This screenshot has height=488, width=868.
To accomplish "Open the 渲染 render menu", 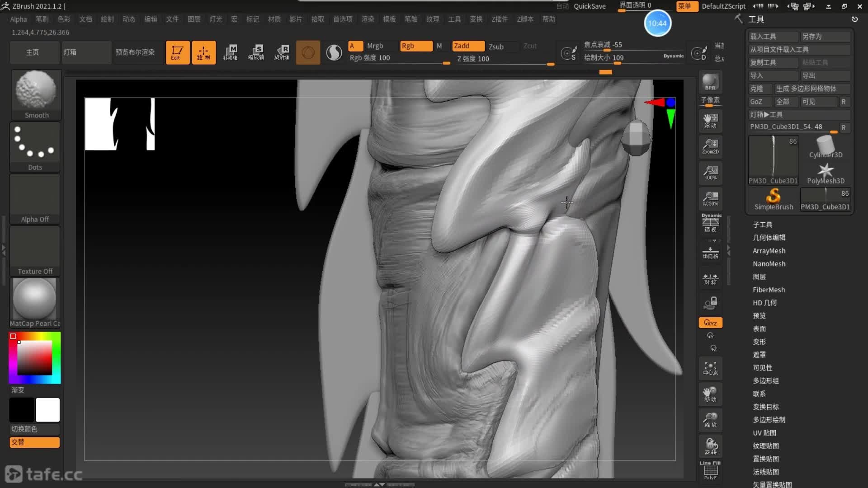I will [368, 19].
